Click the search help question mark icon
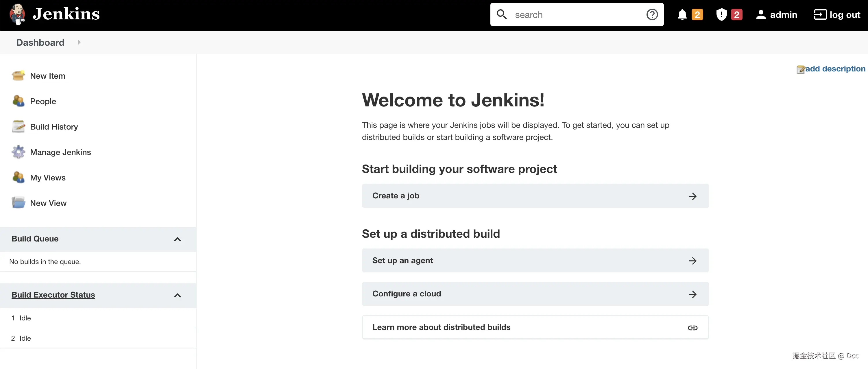868x369 pixels. (x=652, y=14)
